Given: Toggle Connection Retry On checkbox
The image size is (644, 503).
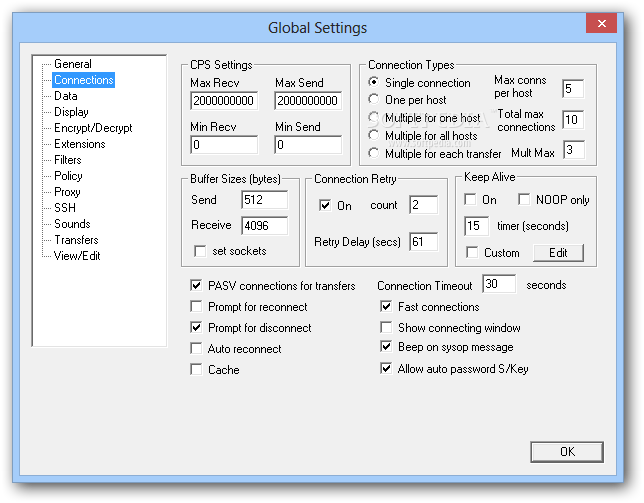Looking at the screenshot, I should tap(325, 205).
